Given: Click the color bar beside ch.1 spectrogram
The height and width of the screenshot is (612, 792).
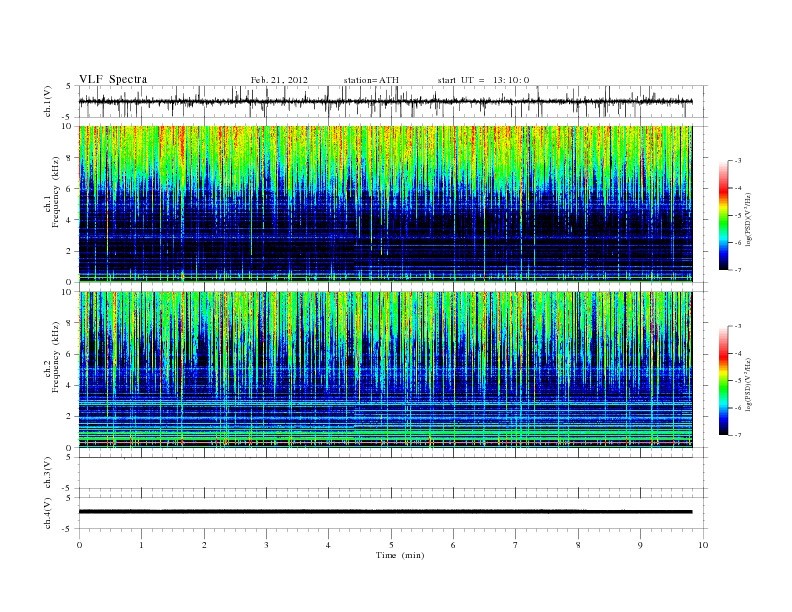Looking at the screenshot, I should click(724, 215).
